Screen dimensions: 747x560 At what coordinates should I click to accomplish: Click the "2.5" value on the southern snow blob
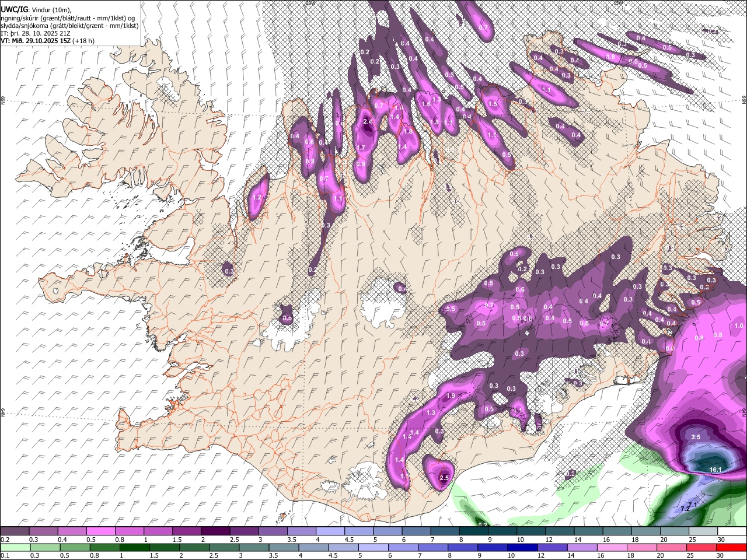tap(444, 478)
